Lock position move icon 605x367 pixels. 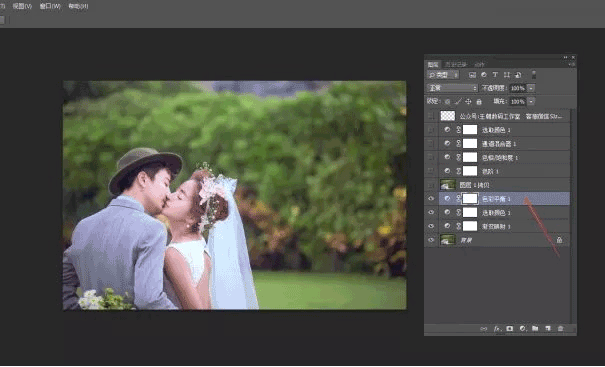coord(468,101)
